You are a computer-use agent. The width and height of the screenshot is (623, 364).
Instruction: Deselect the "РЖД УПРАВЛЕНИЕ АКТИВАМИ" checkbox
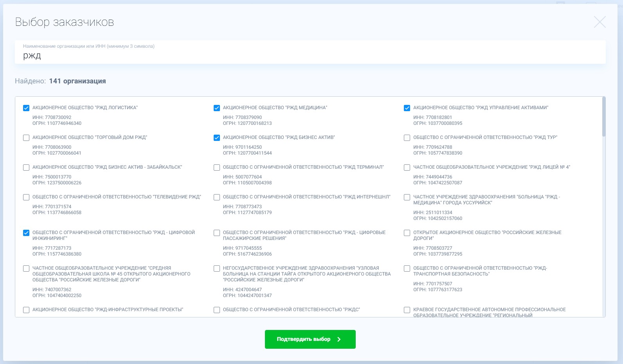tap(407, 108)
